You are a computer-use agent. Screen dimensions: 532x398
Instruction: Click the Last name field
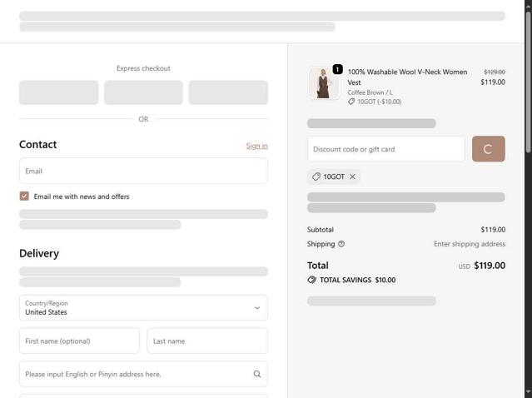click(207, 341)
